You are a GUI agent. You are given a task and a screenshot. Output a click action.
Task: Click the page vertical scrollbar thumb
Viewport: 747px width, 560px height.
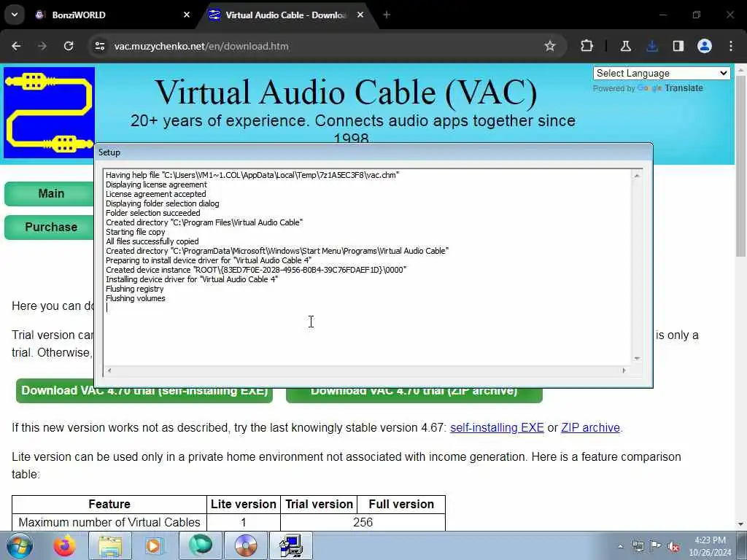click(741, 167)
